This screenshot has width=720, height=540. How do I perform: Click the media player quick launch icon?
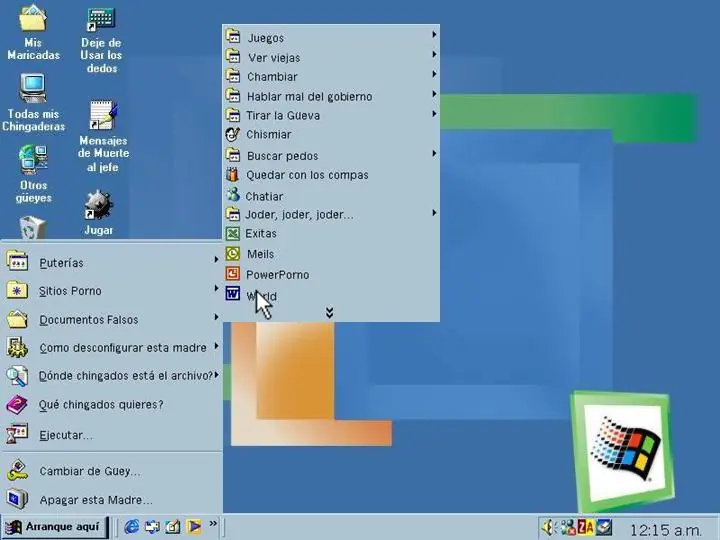click(194, 526)
